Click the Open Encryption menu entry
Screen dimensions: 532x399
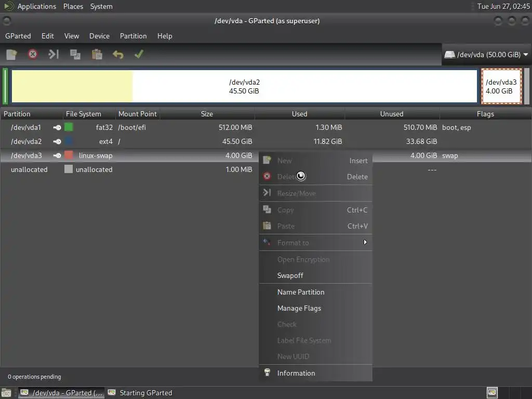315,260
